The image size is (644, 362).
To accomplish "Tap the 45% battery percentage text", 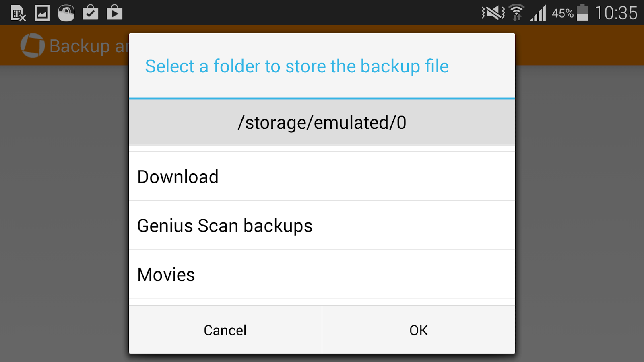I will pos(562,14).
